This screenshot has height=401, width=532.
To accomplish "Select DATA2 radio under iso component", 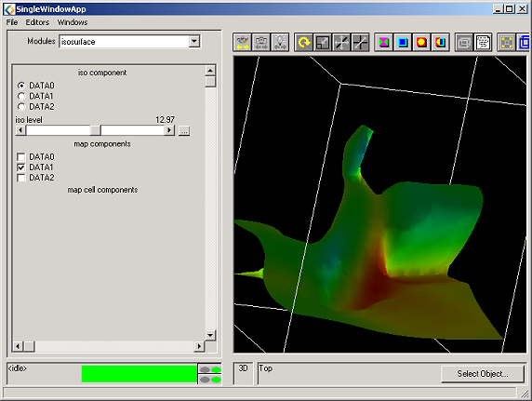I will 21,107.
